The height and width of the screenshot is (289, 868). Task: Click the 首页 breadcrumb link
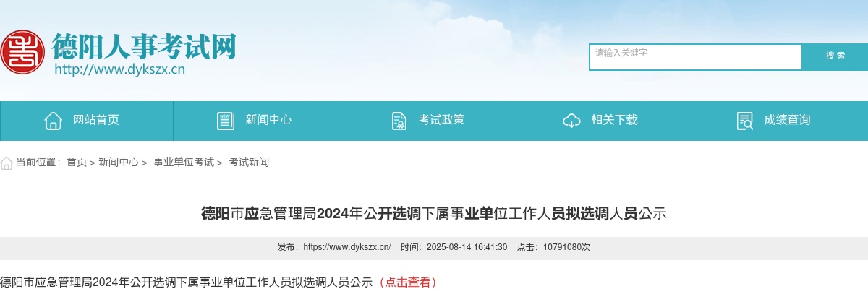click(x=77, y=163)
